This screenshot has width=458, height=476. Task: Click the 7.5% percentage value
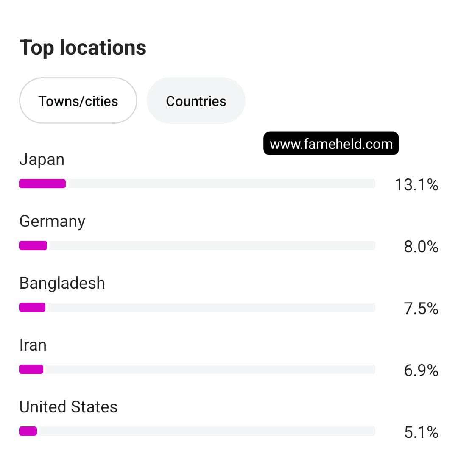(421, 309)
